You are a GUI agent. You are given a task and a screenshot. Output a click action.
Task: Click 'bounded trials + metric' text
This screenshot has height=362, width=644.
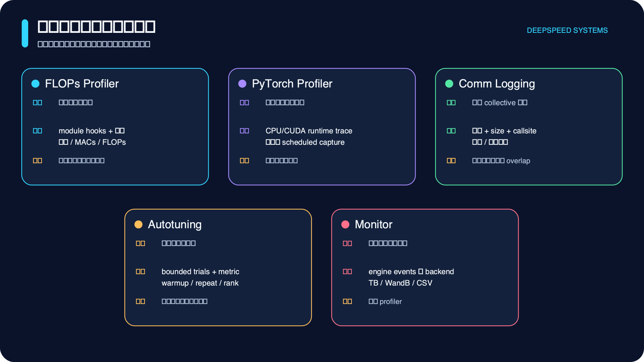click(x=200, y=271)
